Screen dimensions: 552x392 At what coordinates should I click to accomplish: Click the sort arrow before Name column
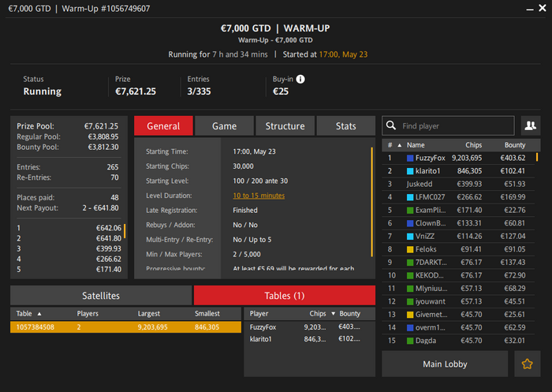(398, 145)
